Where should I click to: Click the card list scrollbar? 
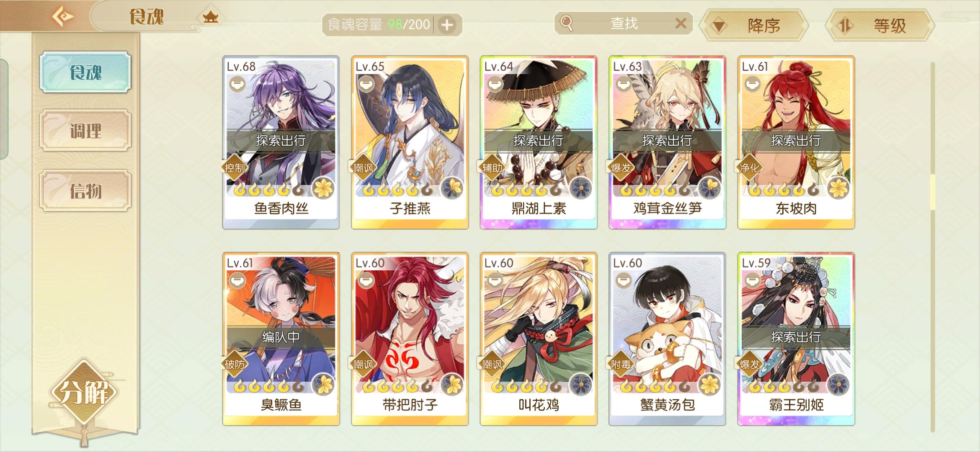[933, 247]
